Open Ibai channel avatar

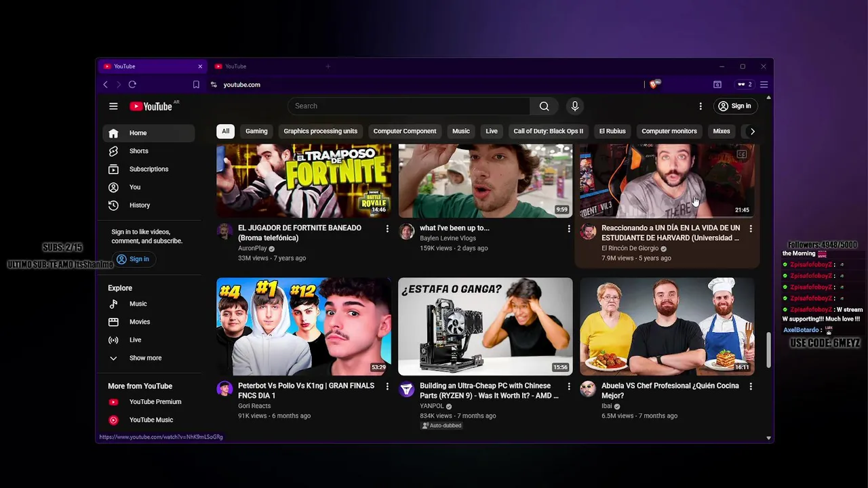pos(588,389)
